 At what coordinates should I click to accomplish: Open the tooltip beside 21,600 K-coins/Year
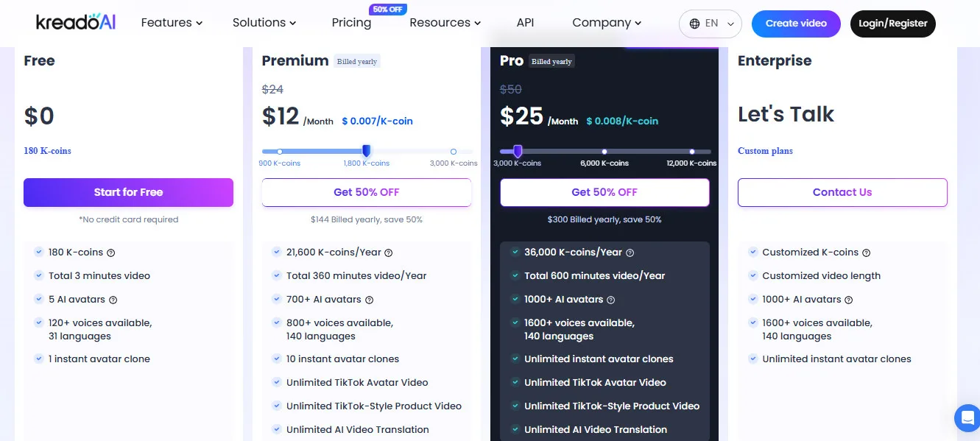click(388, 252)
